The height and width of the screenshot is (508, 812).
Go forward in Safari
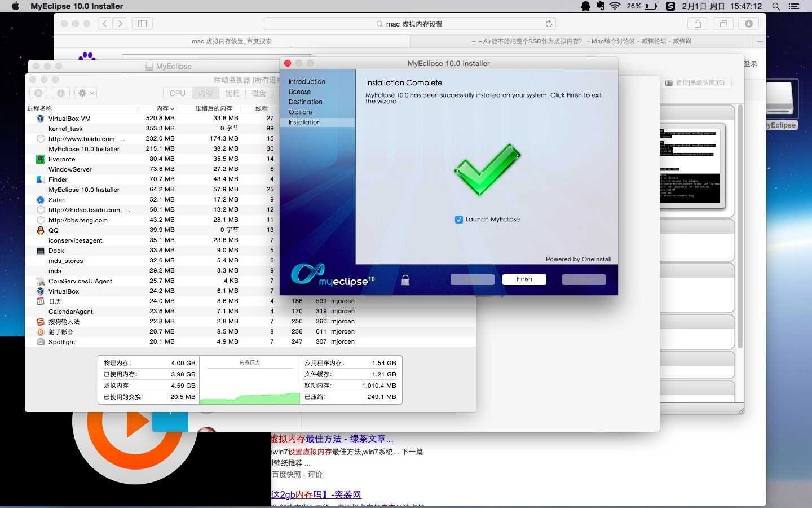pos(120,24)
